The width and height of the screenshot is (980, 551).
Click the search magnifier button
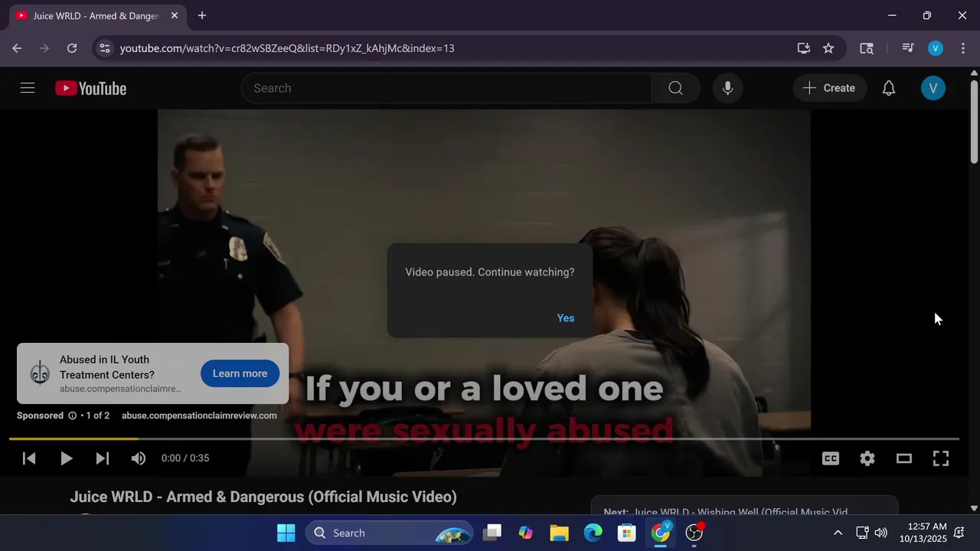(x=675, y=88)
